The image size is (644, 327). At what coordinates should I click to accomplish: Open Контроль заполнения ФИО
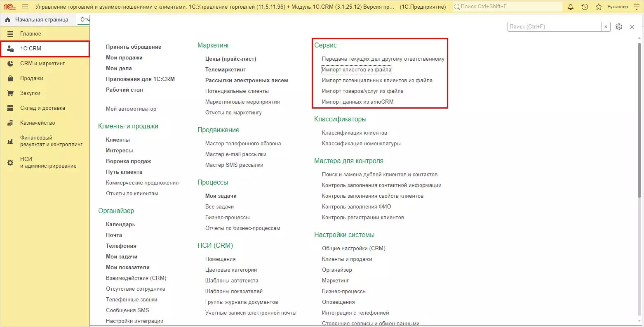[x=357, y=207]
